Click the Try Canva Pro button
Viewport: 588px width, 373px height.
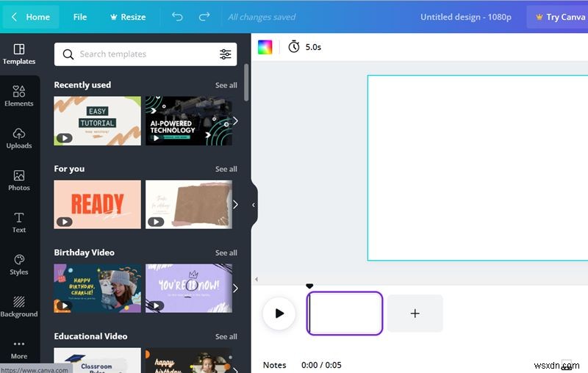558,17
